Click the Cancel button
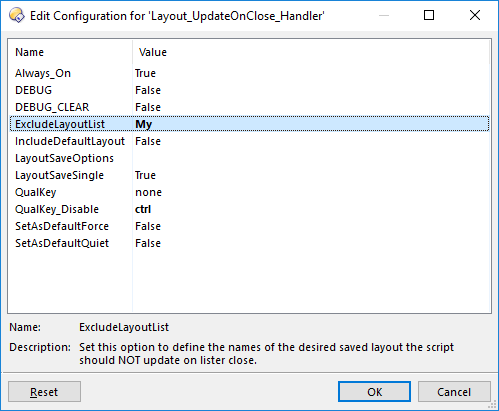This screenshot has height=411, width=499. point(454,392)
